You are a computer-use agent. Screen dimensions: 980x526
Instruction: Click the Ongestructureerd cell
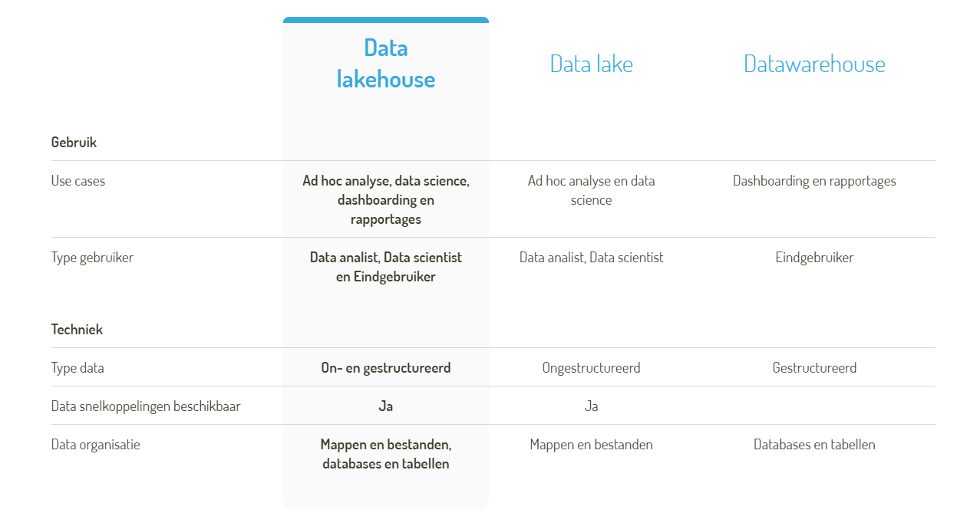[591, 368]
